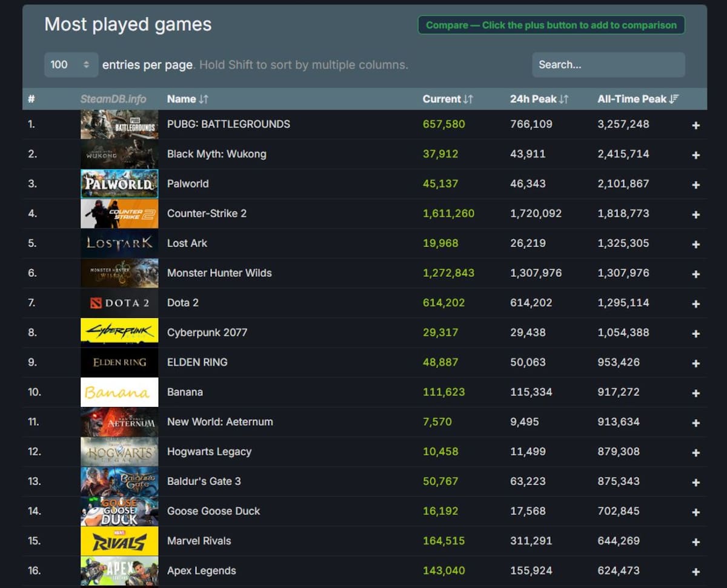Open the Lost Ark game link
This screenshot has height=588, width=727.
(187, 243)
